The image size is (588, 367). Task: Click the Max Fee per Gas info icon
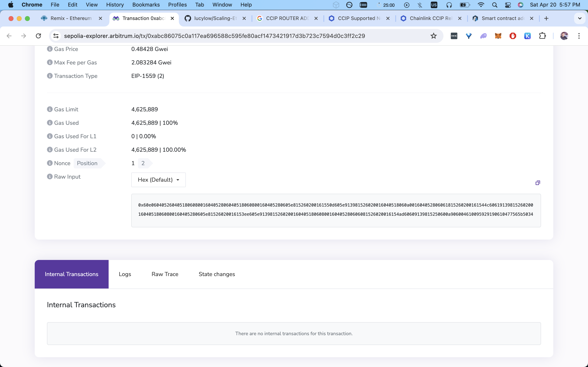pos(50,62)
